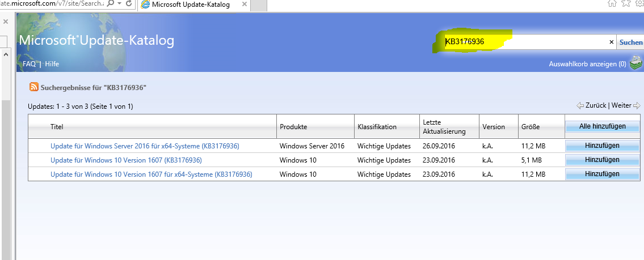Sort by Produkte column header
This screenshot has width=644, height=260.
(x=293, y=127)
